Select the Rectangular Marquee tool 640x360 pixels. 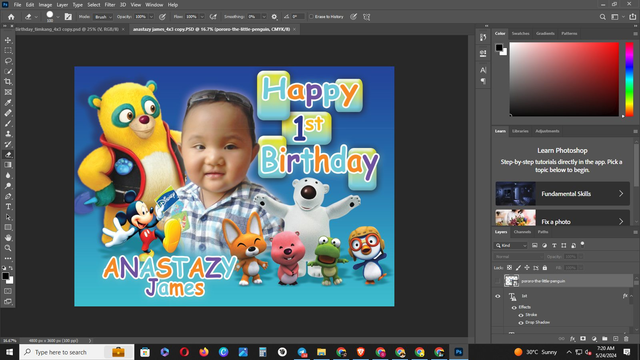click(x=8, y=50)
